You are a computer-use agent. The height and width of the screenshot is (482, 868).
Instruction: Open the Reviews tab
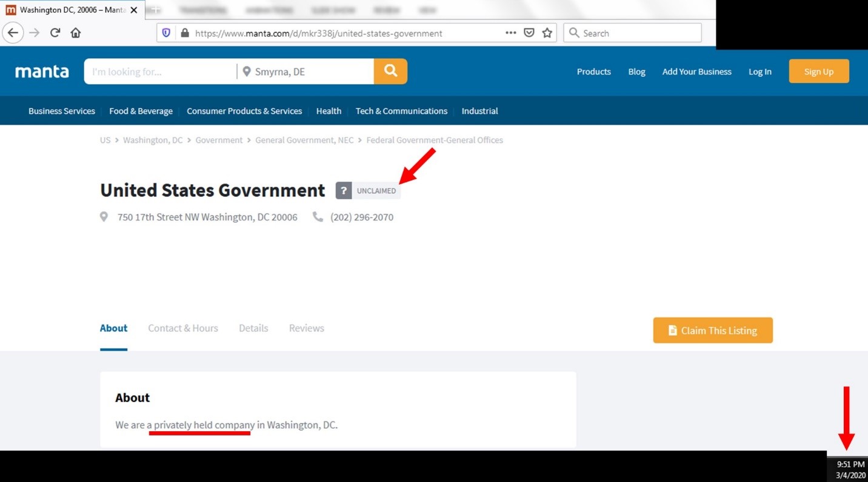[x=306, y=328]
